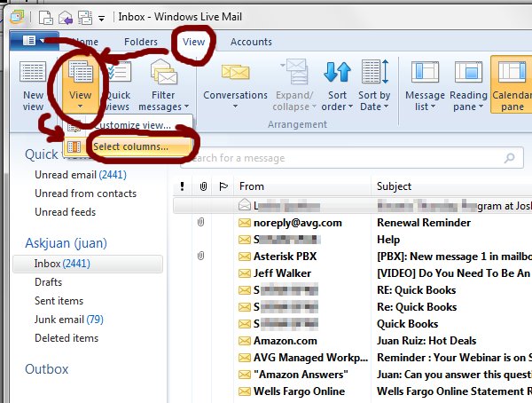Switch to the Accounts tab
This screenshot has width=532, height=403.
[251, 42]
